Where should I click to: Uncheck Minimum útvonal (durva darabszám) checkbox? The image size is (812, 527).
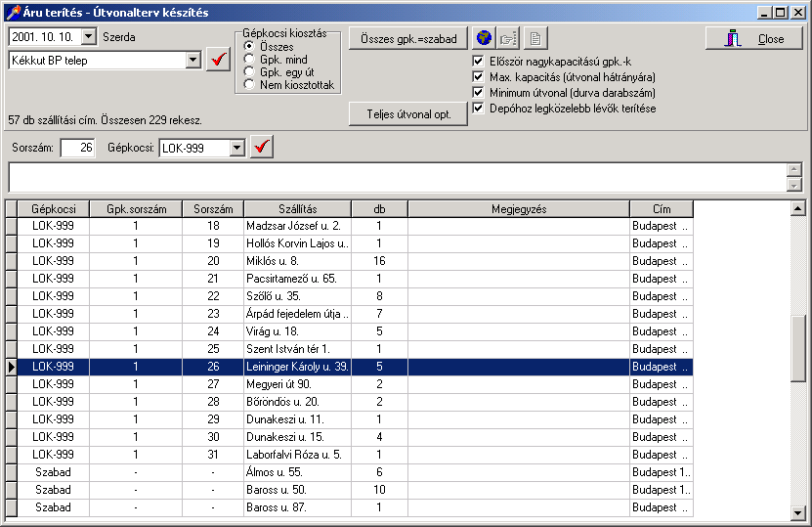(478, 92)
